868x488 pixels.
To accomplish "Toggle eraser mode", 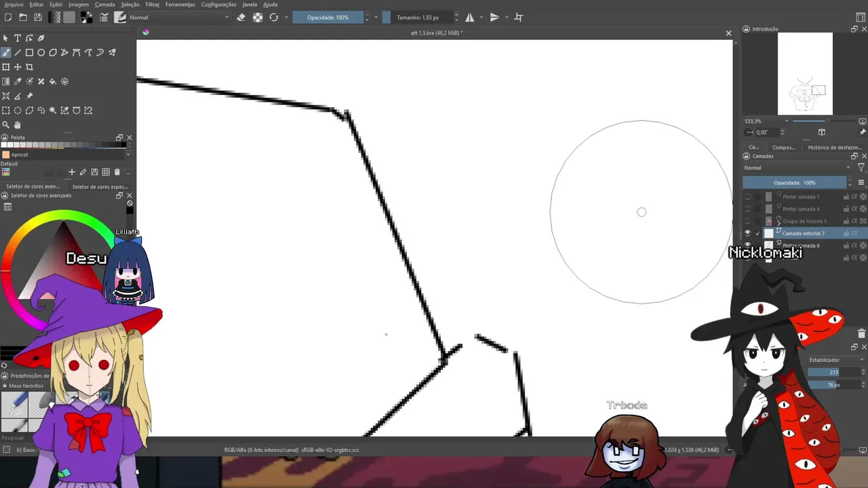I will point(241,18).
